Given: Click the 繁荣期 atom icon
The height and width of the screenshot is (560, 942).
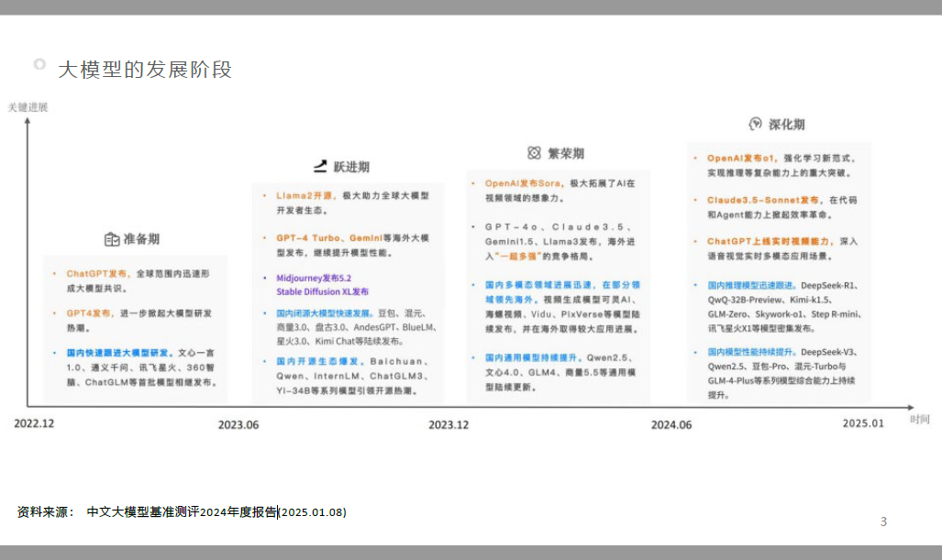Looking at the screenshot, I should [x=534, y=153].
